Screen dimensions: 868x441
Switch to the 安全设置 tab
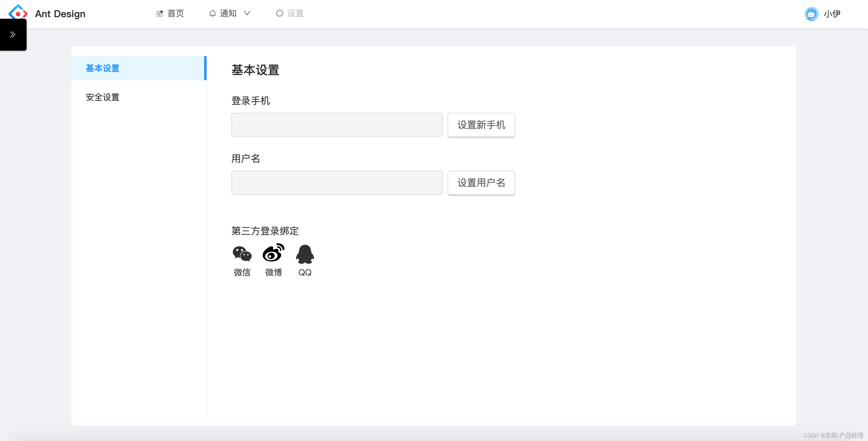pos(102,97)
